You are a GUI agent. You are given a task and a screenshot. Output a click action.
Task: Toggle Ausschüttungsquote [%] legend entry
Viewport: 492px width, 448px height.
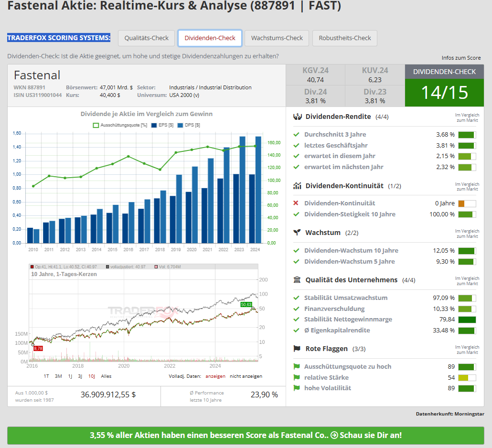(120, 125)
